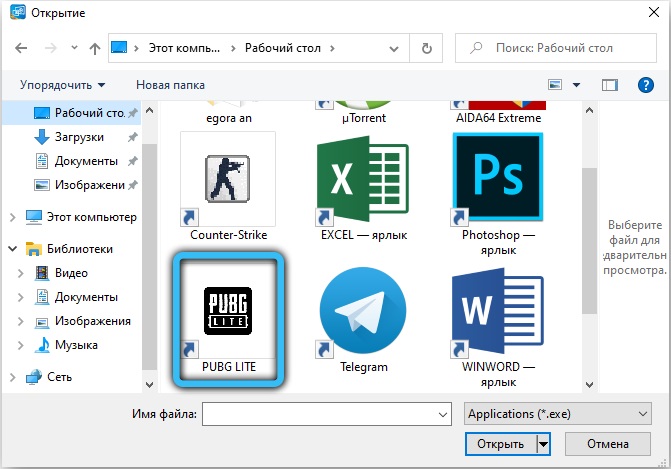Close the Открытие dialog
The image size is (671, 469).
coord(653,12)
